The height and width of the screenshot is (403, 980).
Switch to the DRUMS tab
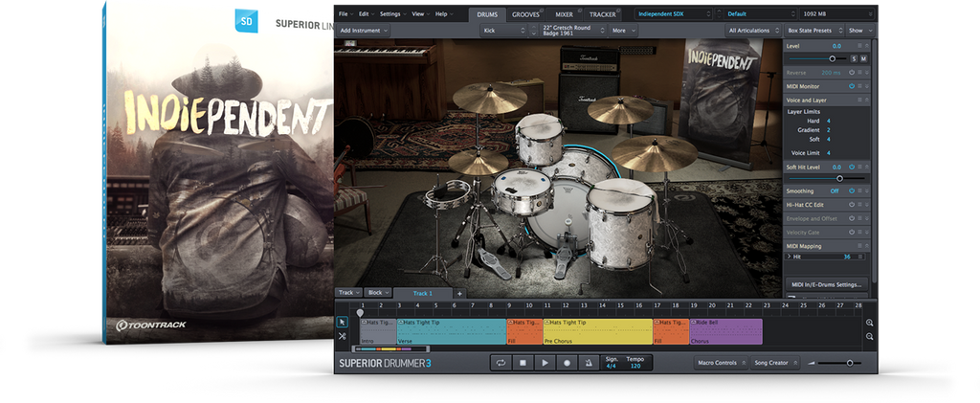[x=487, y=14]
